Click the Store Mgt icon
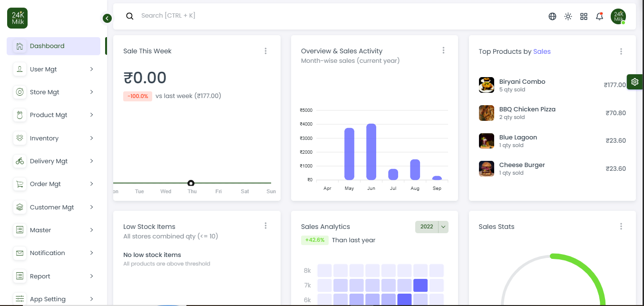 point(20,92)
